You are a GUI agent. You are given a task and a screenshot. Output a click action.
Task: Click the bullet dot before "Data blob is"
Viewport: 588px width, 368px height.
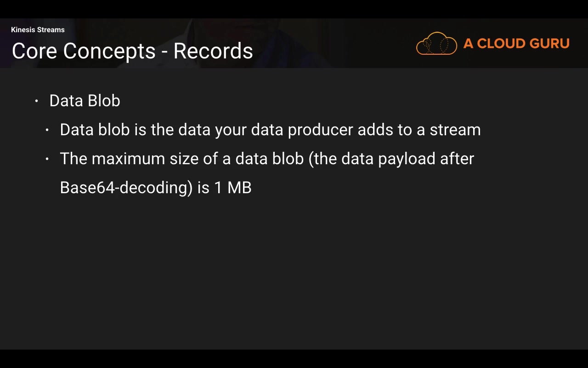pos(47,130)
